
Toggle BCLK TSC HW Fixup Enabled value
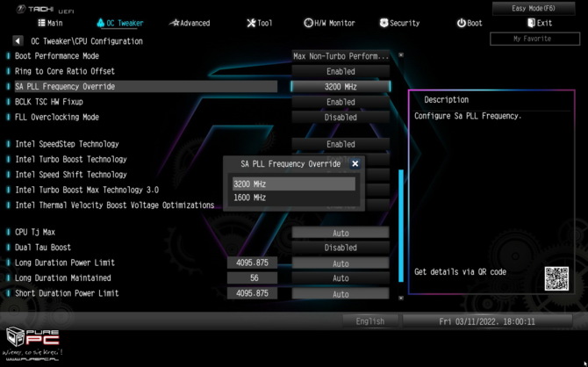[x=341, y=102]
